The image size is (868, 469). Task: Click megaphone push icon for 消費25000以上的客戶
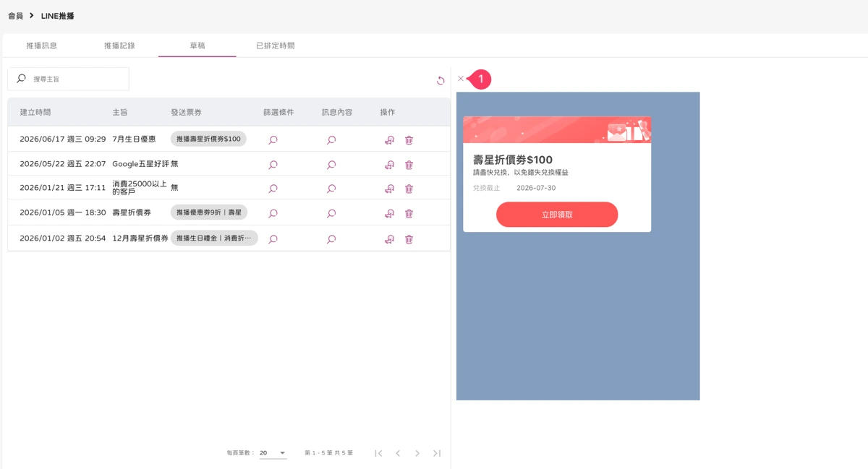pyautogui.click(x=389, y=189)
